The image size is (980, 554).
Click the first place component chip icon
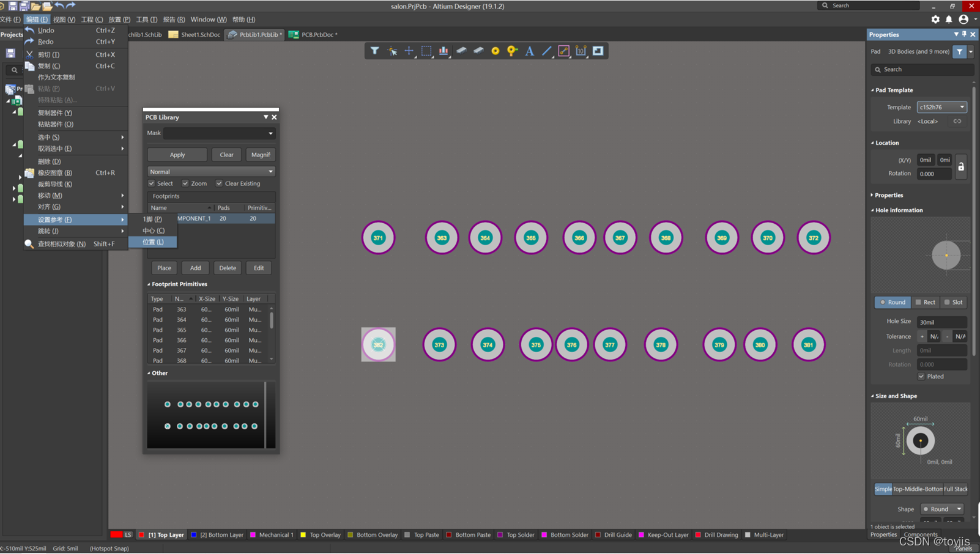coord(461,51)
